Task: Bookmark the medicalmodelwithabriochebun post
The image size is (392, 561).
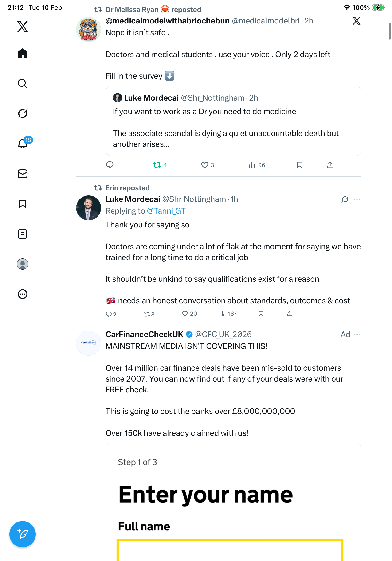Action: coord(299,165)
